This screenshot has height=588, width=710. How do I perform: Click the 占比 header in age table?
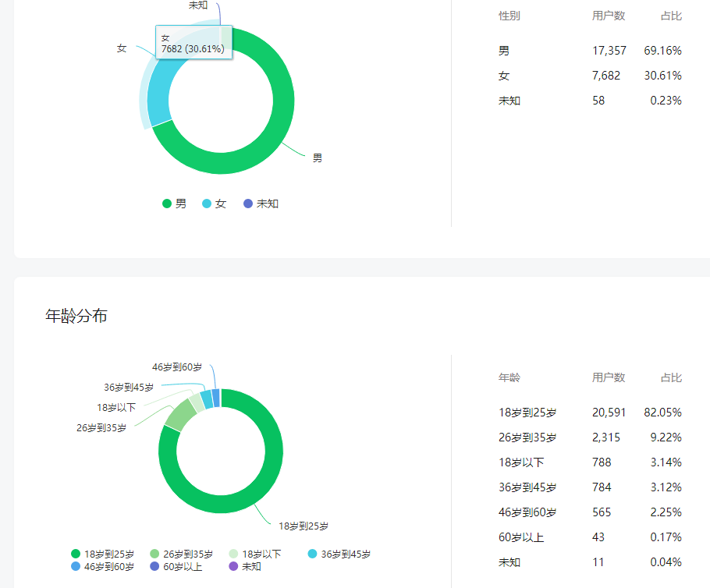pyautogui.click(x=671, y=377)
